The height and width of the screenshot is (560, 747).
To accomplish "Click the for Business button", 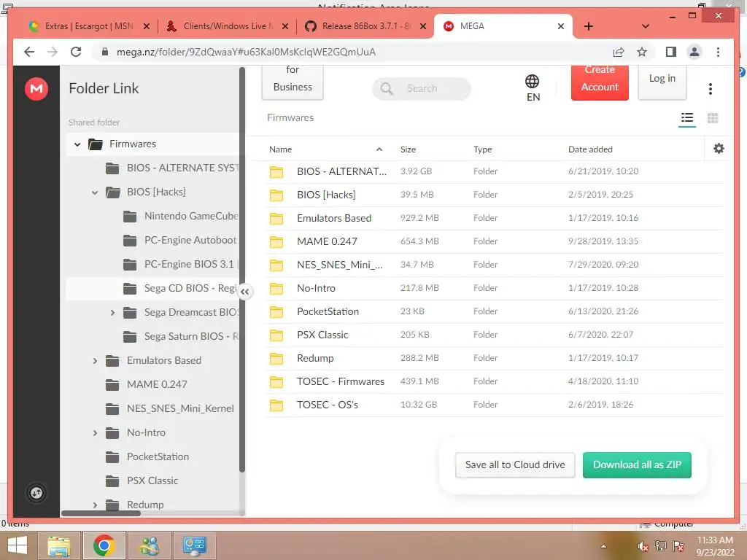I will click(x=293, y=82).
